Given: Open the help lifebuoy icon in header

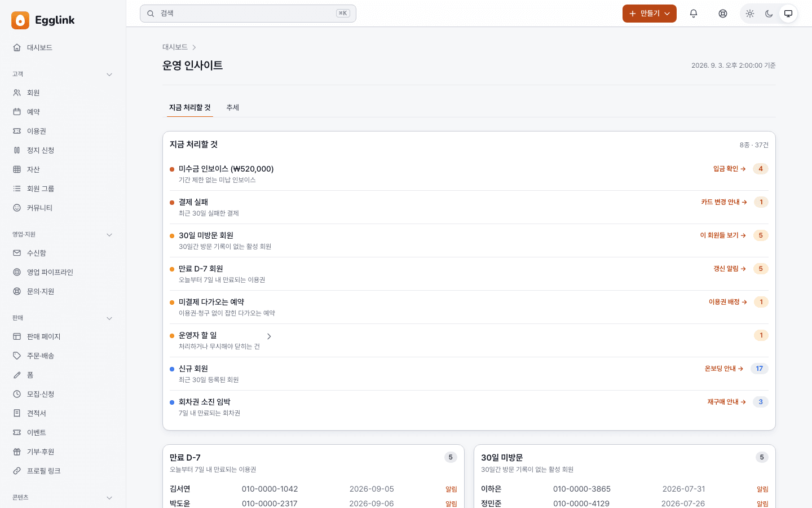Looking at the screenshot, I should 723,14.
